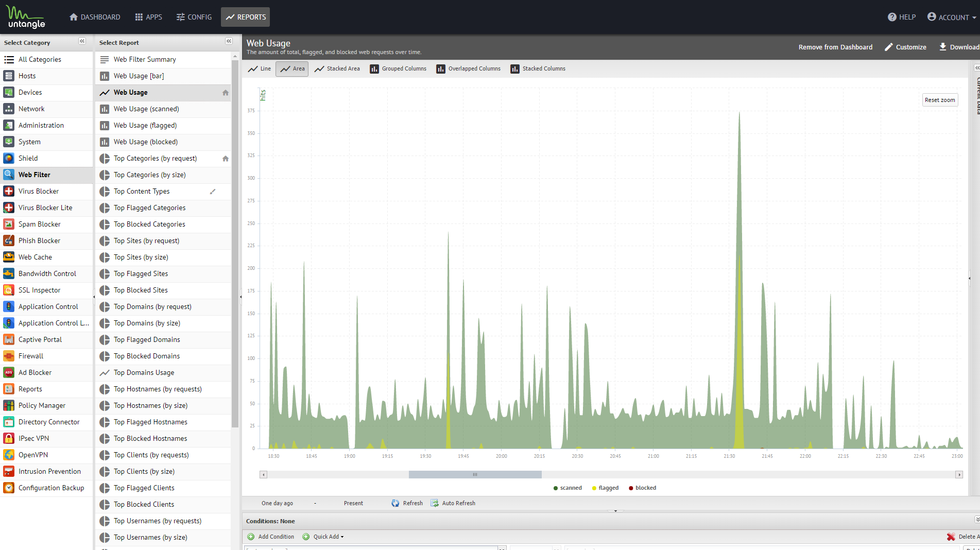Click the navigator left scroll arrow
The height and width of the screenshot is (550, 980).
coord(263,474)
